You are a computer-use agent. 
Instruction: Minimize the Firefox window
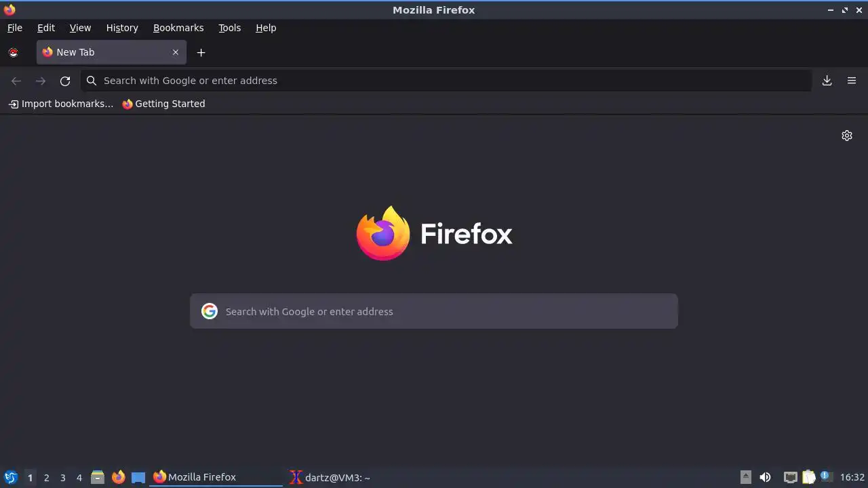(x=831, y=10)
